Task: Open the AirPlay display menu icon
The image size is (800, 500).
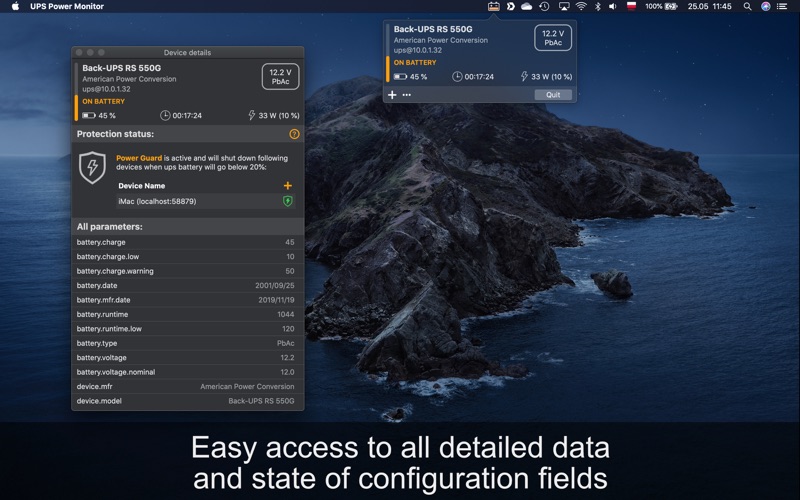Action: 564,7
